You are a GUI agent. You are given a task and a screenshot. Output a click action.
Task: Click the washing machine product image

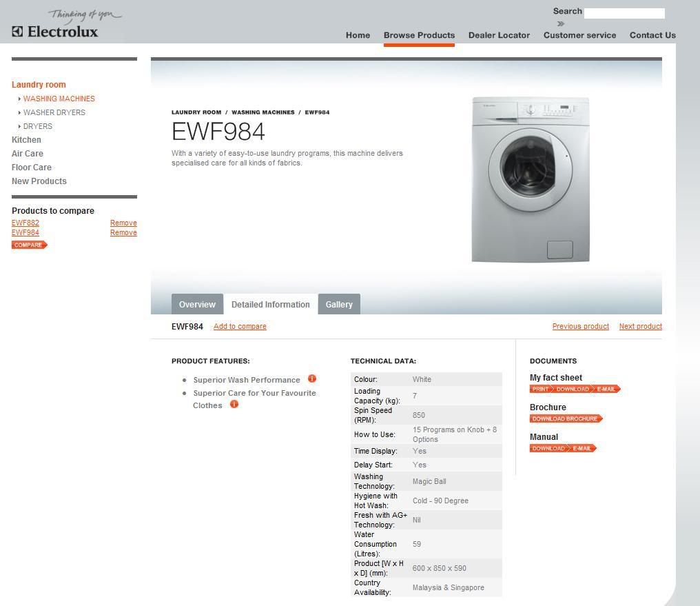[531, 179]
